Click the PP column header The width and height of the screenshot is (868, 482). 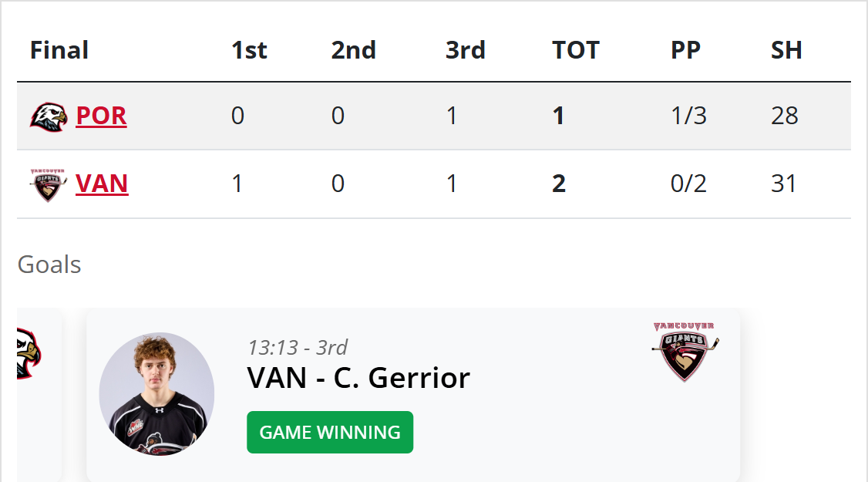tap(685, 50)
